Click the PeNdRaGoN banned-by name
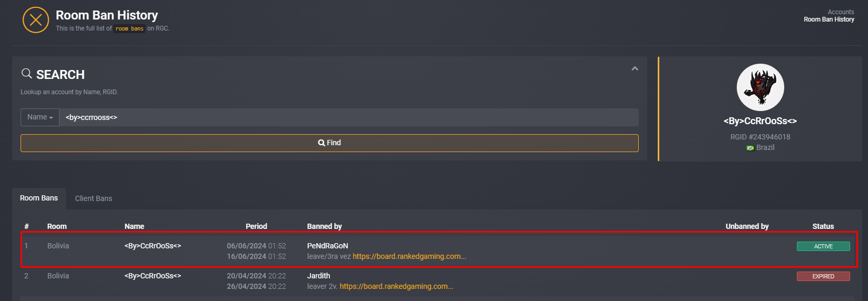 pyautogui.click(x=327, y=246)
